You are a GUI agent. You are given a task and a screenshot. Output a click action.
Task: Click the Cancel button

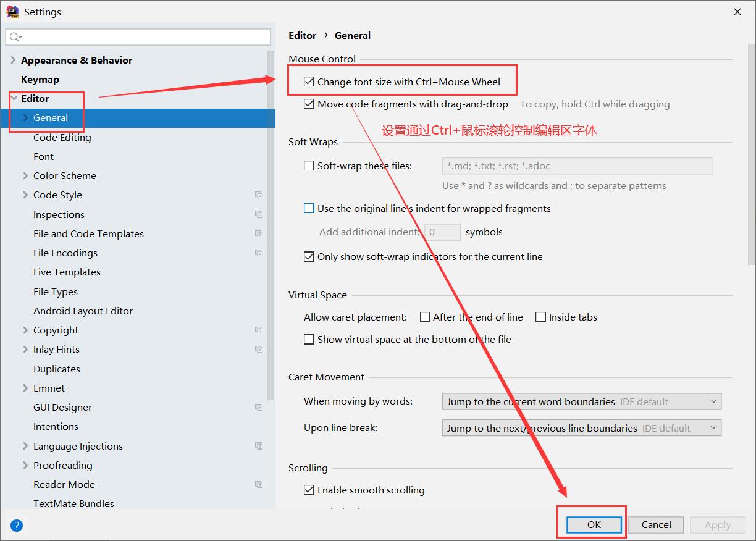click(656, 525)
